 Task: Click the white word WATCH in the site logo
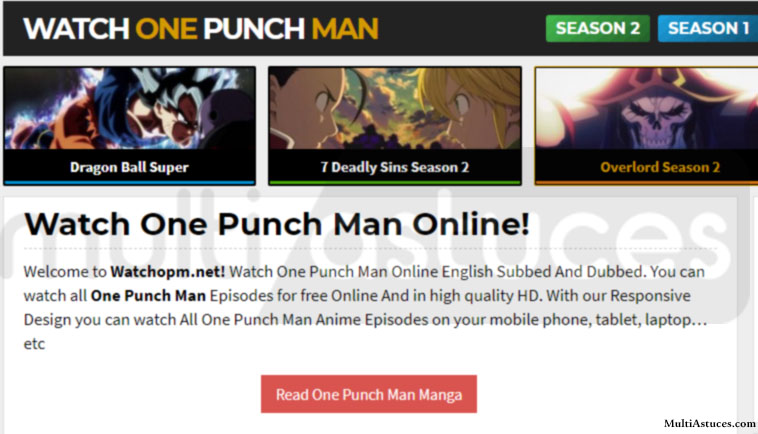76,29
